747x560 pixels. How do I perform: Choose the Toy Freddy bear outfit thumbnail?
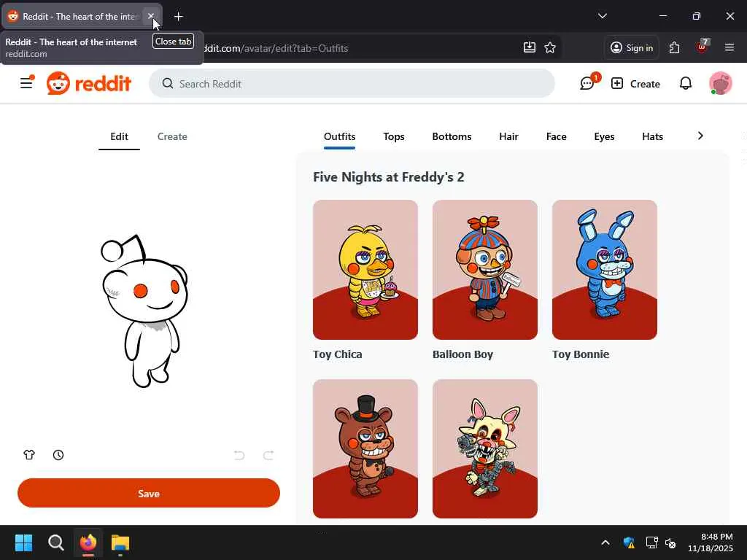[x=365, y=448]
